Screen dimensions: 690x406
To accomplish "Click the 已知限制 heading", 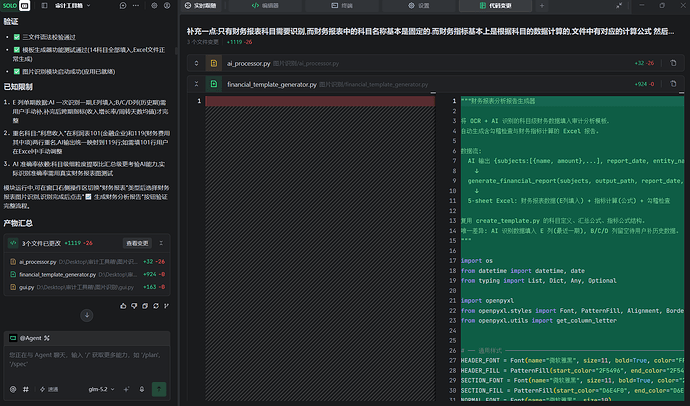I will pyautogui.click(x=18, y=87).
